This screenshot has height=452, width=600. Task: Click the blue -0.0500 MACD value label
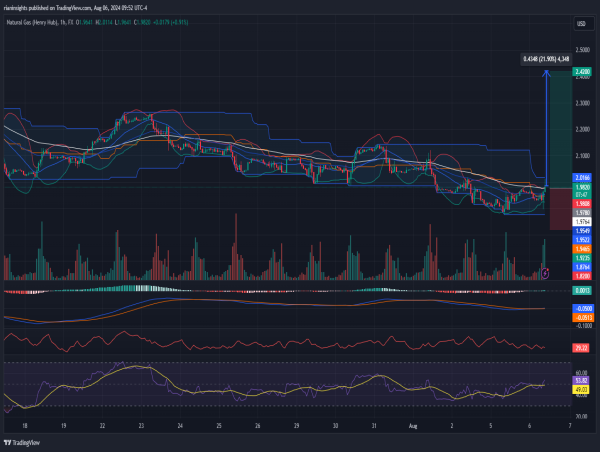pos(582,308)
